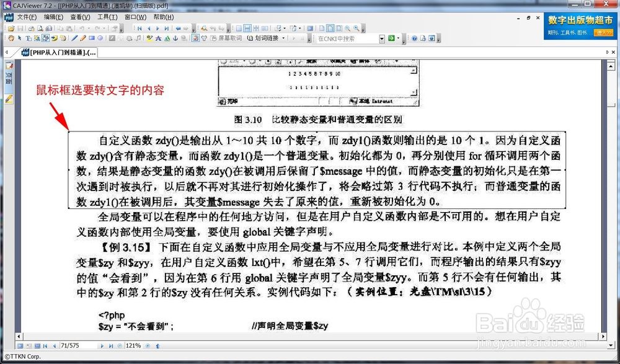Click the yellow highlight text tool

149,38
